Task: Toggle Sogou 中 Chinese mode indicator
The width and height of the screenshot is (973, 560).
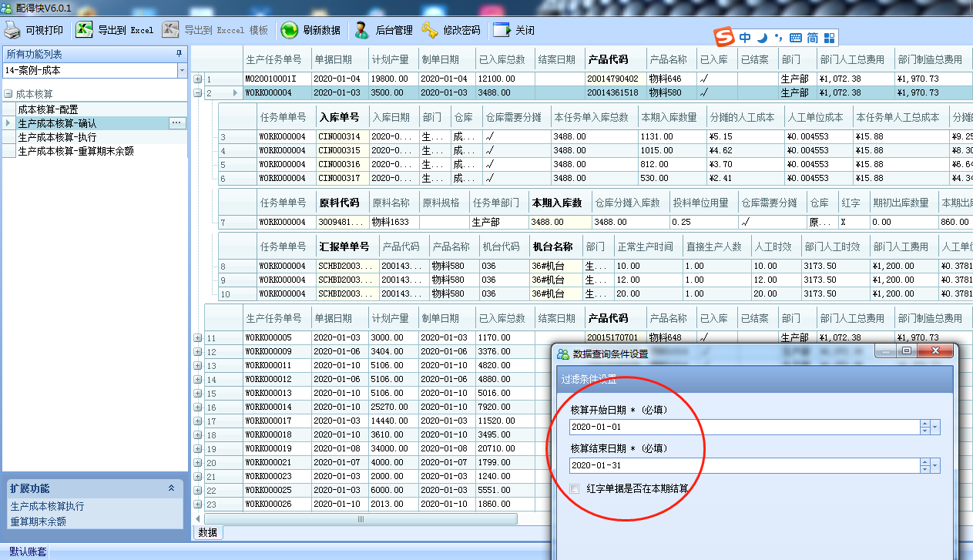Action: click(x=745, y=38)
